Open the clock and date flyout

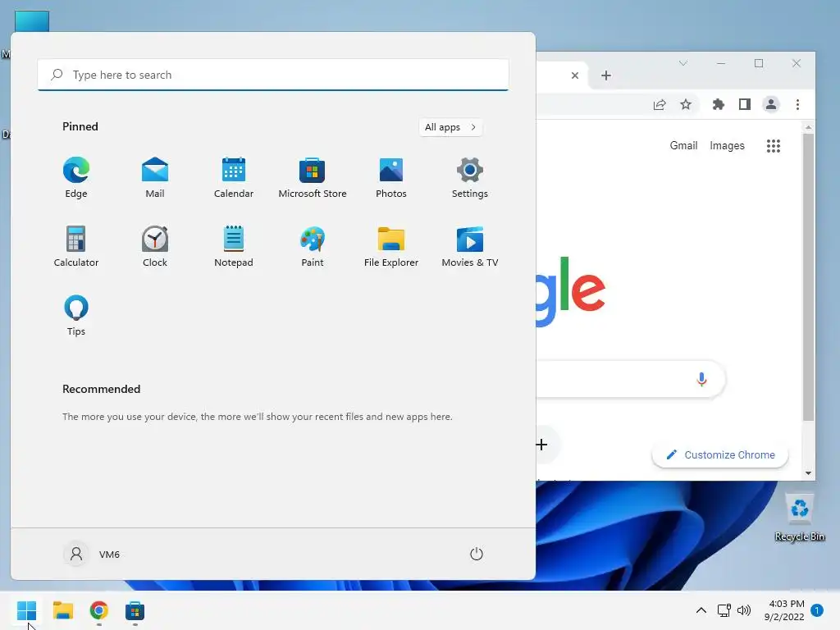click(x=784, y=610)
